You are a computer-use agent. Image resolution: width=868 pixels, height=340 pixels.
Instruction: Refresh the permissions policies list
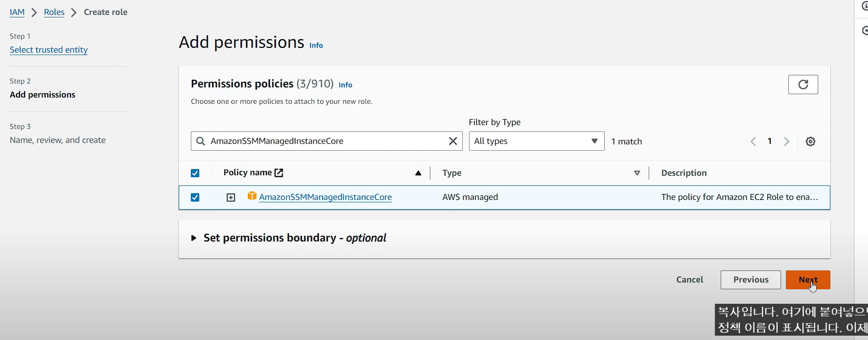[803, 85]
